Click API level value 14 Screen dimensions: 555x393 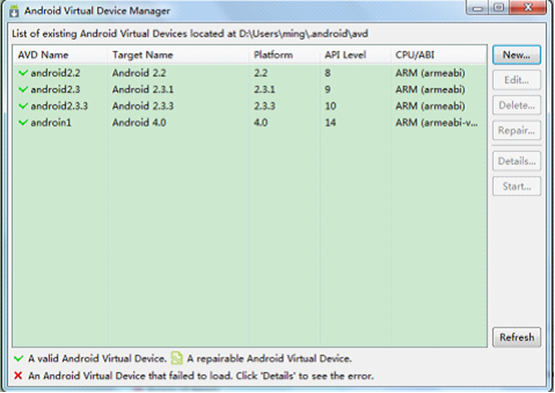(331, 123)
